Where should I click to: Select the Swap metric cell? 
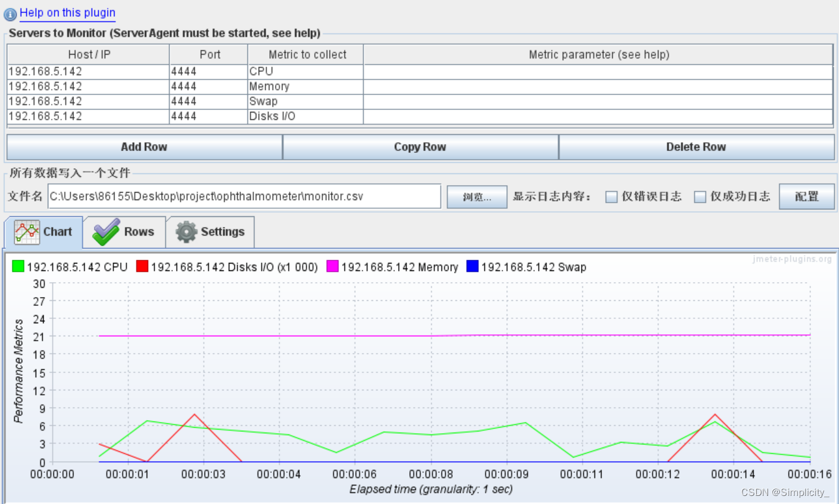(x=305, y=101)
